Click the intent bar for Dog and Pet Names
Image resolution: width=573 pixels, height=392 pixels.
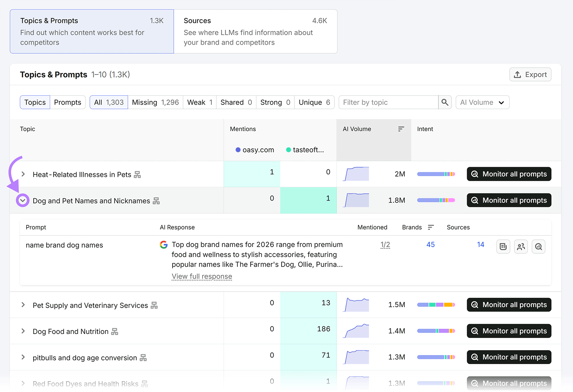(436, 200)
